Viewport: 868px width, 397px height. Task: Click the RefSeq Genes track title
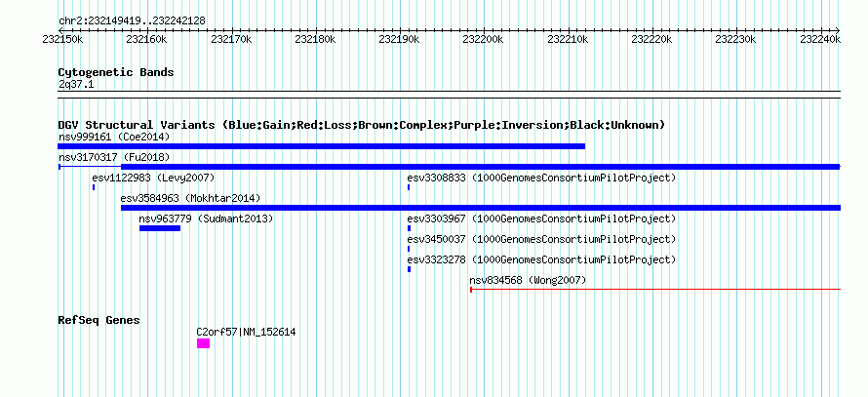[x=99, y=320]
